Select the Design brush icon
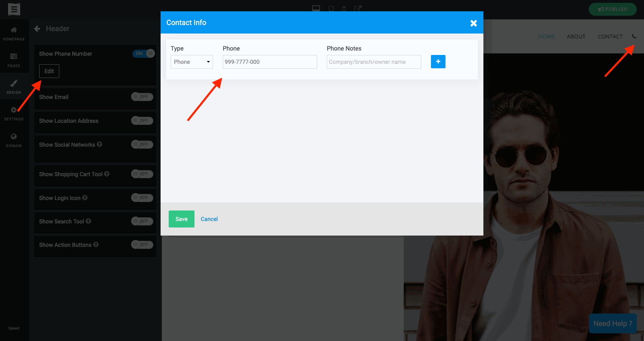This screenshot has height=341, width=644. coord(14,83)
